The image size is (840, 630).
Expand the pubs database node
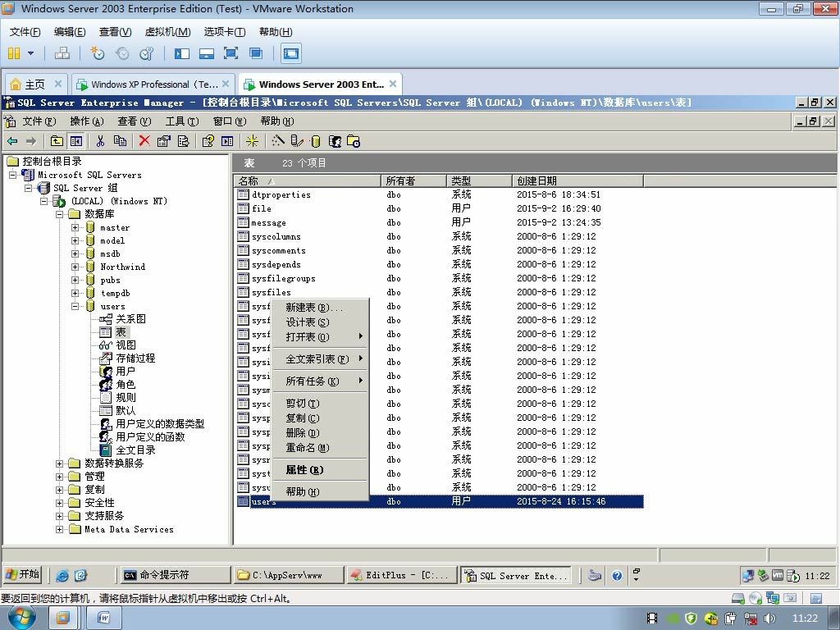pos(75,281)
